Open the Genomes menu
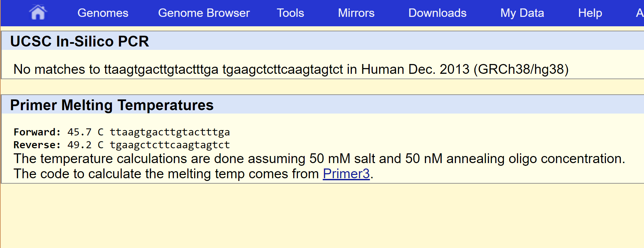The width and height of the screenshot is (644, 248). 103,13
